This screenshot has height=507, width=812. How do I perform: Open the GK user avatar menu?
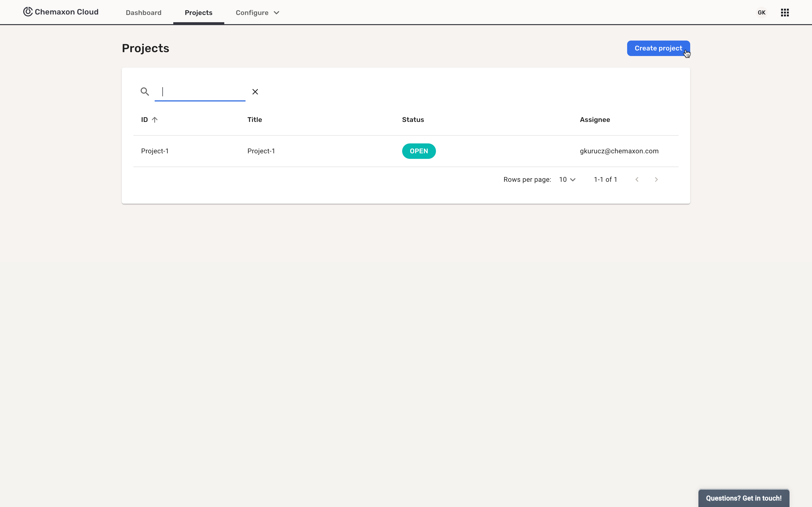(x=761, y=12)
